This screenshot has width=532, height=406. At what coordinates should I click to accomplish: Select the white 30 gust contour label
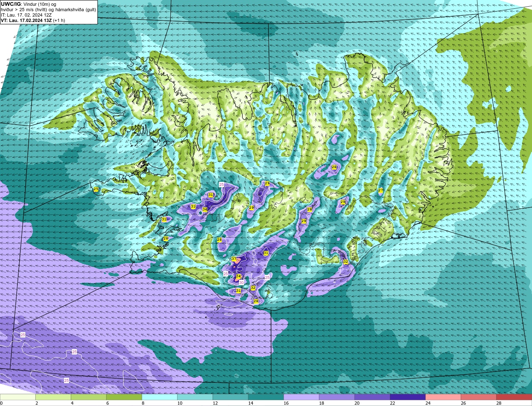[x=241, y=282]
